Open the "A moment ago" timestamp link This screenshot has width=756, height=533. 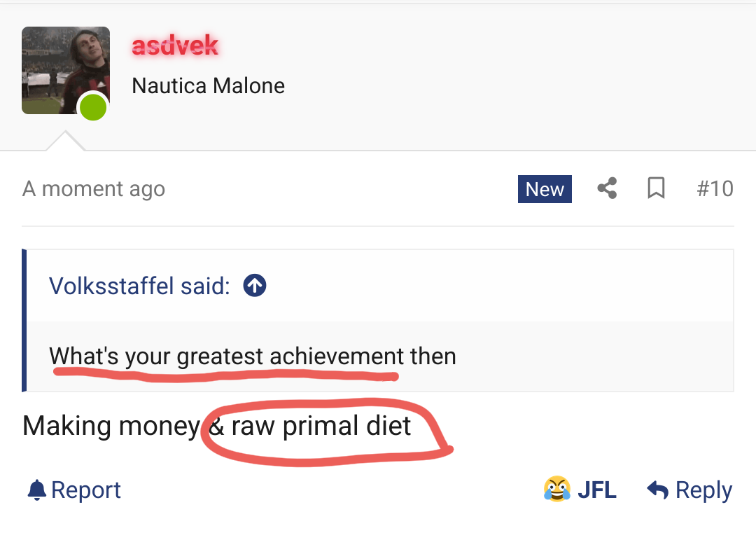click(x=94, y=189)
